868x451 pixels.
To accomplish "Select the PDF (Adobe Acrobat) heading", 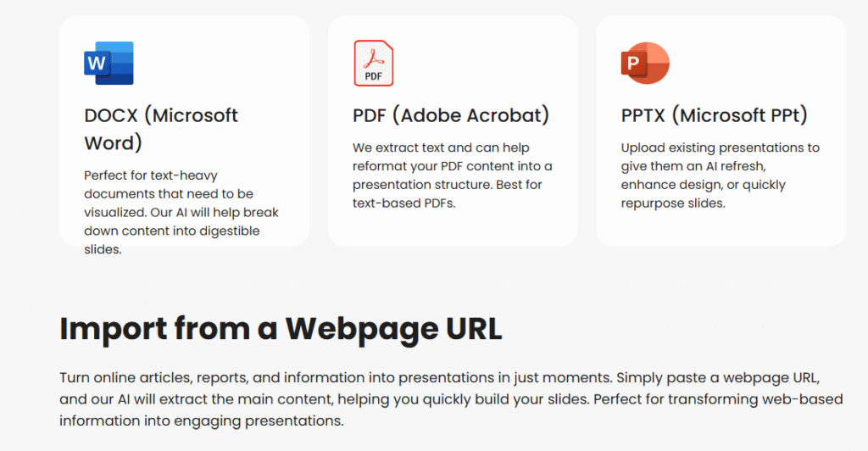I will click(451, 115).
